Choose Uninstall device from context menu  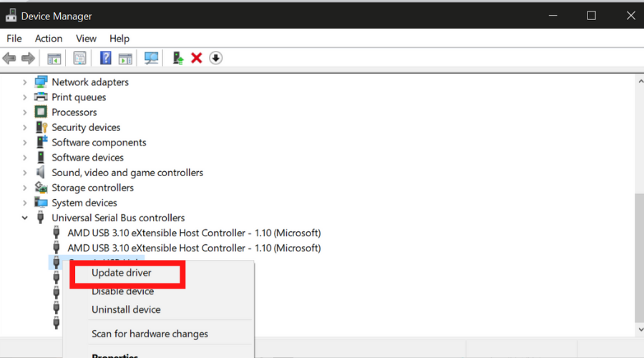tap(126, 309)
